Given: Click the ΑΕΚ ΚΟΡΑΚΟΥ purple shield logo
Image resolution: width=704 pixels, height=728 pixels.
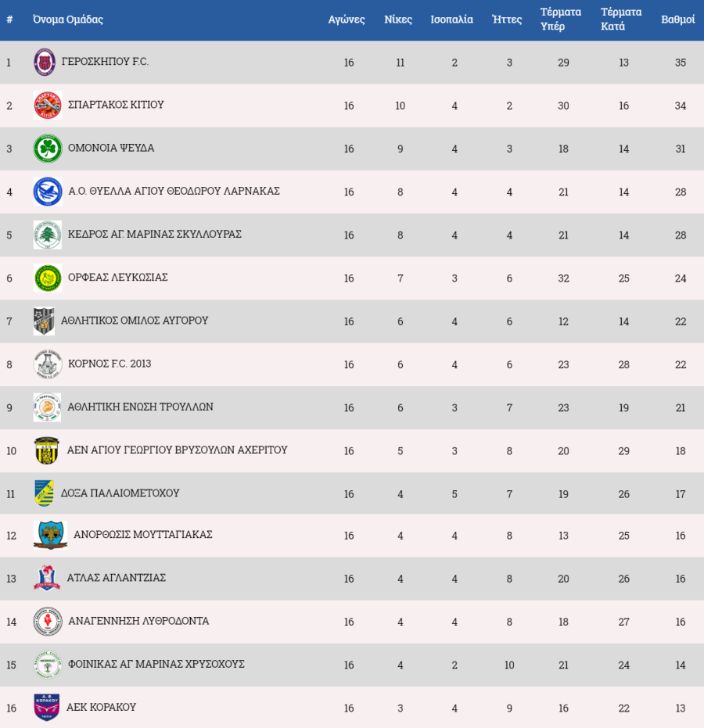Looking at the screenshot, I should pyautogui.click(x=46, y=708).
